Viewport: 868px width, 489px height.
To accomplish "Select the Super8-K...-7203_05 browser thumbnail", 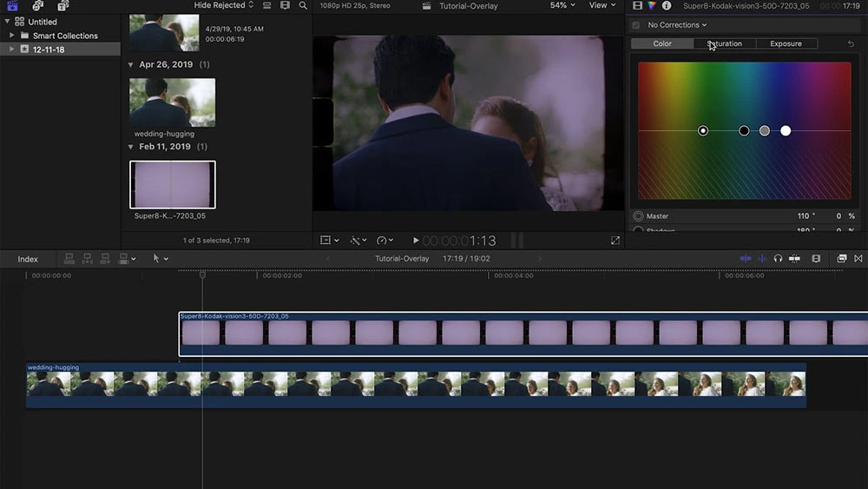I will 172,184.
